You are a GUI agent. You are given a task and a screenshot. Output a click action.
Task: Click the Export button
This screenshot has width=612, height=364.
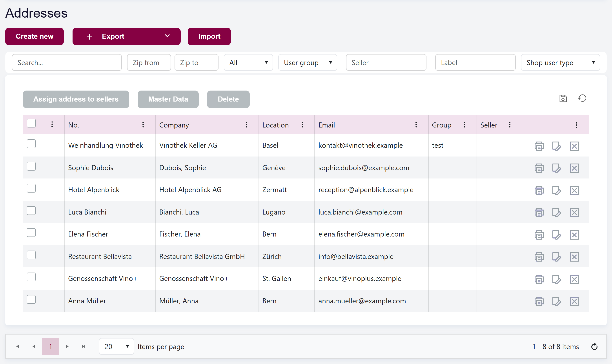pyautogui.click(x=113, y=36)
